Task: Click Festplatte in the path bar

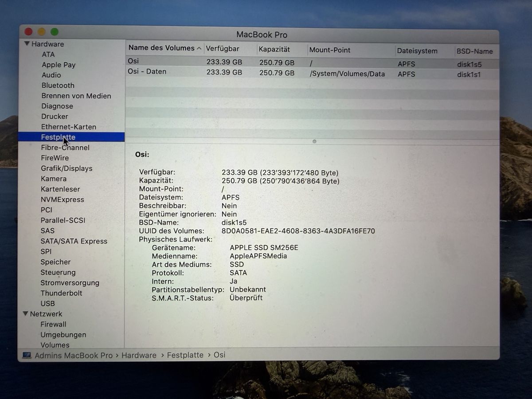Action: click(185, 355)
